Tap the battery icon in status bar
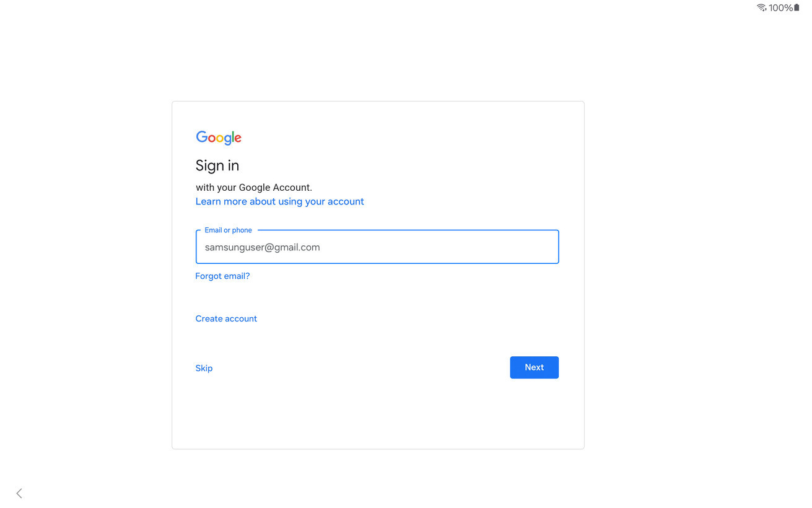812x508 pixels. 797,7
